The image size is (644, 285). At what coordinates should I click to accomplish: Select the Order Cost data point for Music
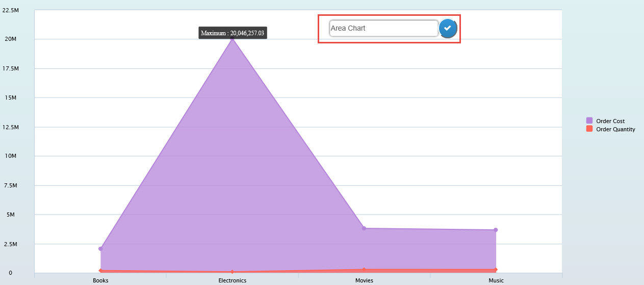pyautogui.click(x=496, y=230)
